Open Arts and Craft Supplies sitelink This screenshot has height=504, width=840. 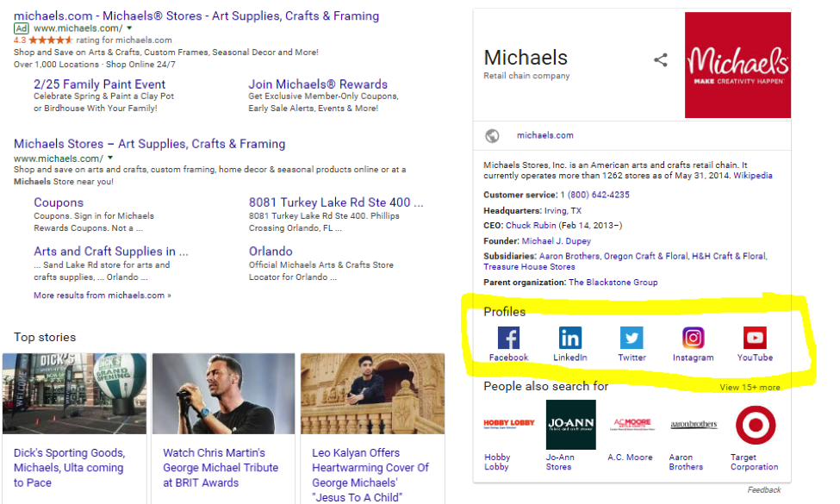(x=111, y=252)
